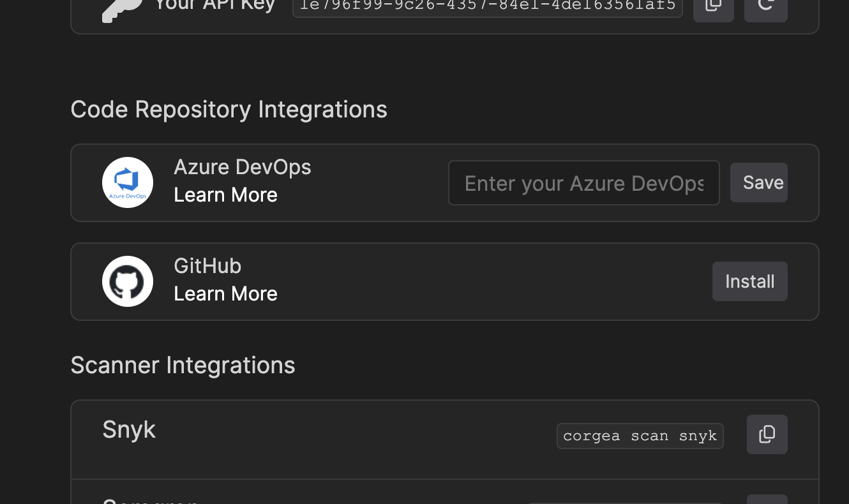
Task: Click the Code Repository Integrations heading
Action: pos(229,110)
